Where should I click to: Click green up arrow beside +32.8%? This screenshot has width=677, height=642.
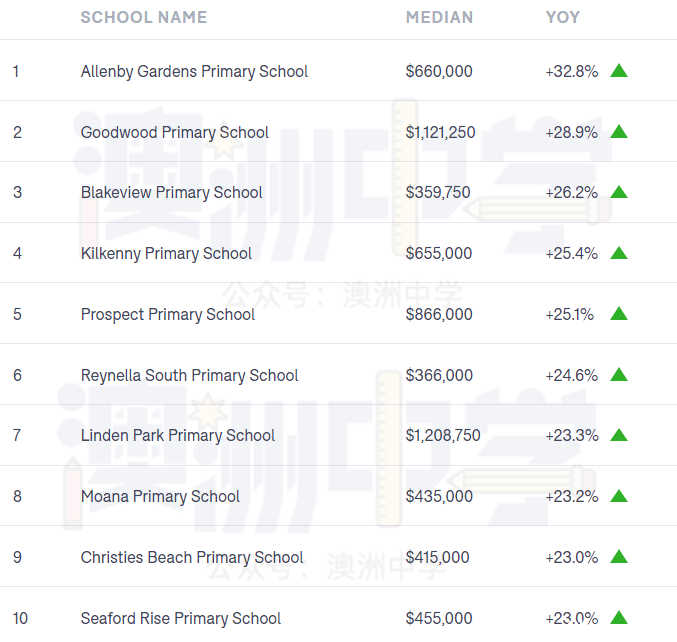tap(619, 70)
